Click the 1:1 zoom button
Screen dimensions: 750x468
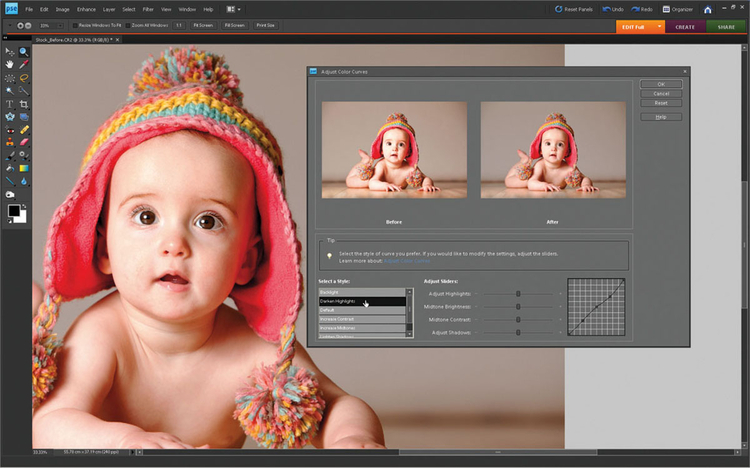tap(179, 25)
